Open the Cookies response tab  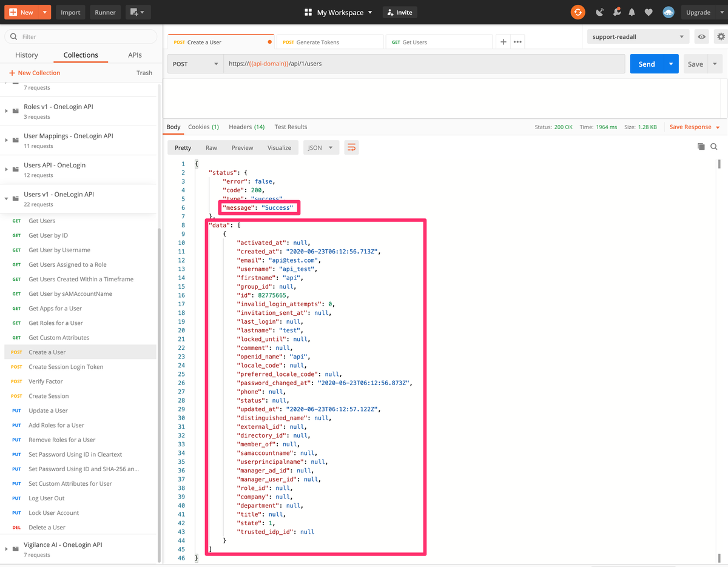(x=203, y=127)
